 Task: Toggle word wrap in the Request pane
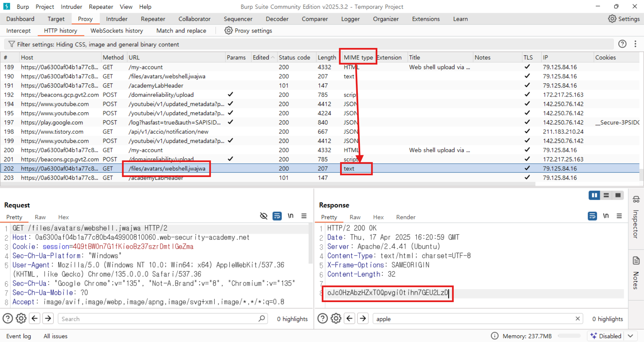point(277,216)
